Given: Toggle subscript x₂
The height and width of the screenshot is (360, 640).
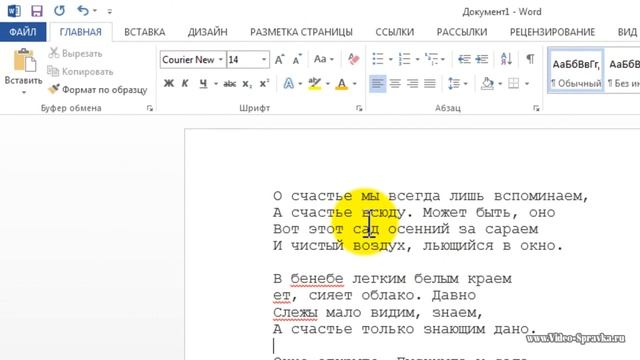Looking at the screenshot, I should [x=247, y=84].
